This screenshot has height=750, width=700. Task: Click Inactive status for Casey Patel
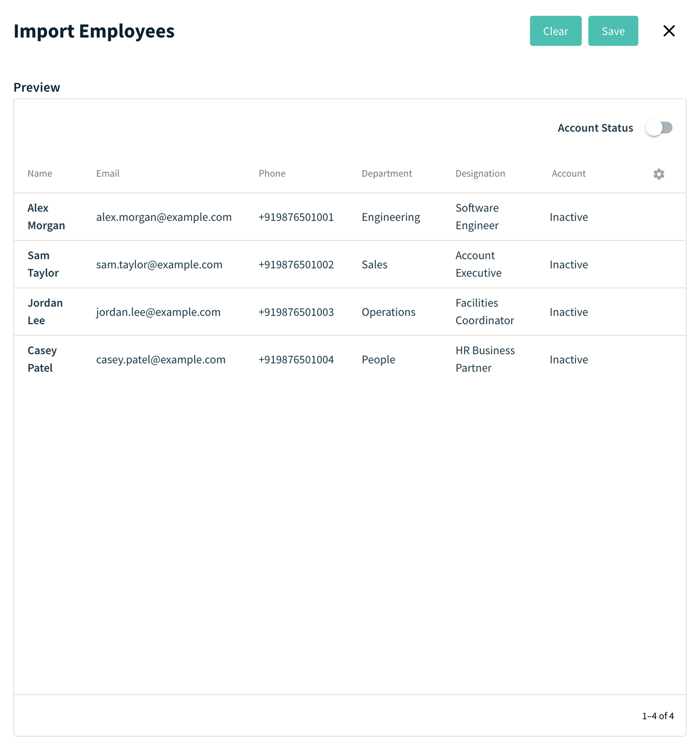coord(569,360)
